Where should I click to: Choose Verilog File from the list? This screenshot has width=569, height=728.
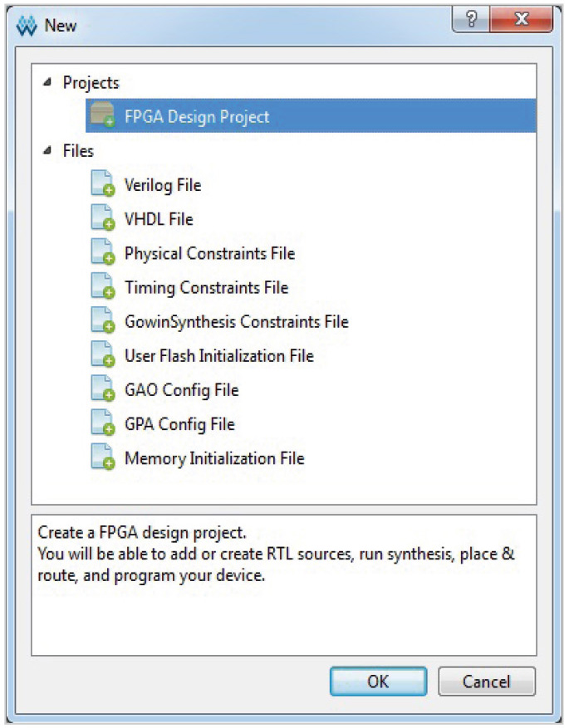[163, 185]
